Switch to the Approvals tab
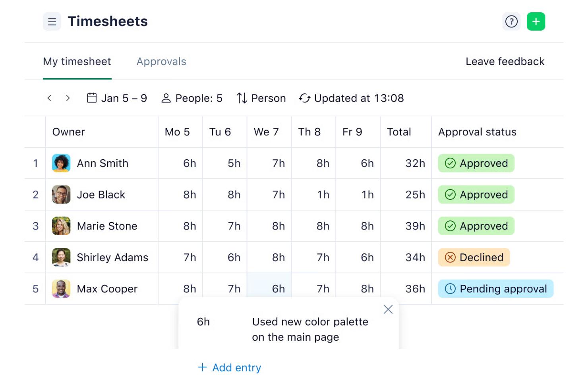 pos(161,62)
